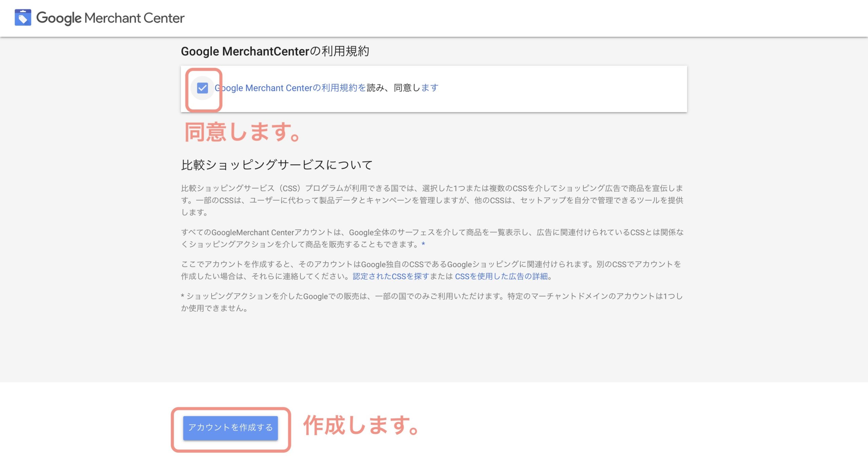Disable agreement to Google Merchant Center terms
Image resolution: width=868 pixels, height=474 pixels.
click(203, 88)
